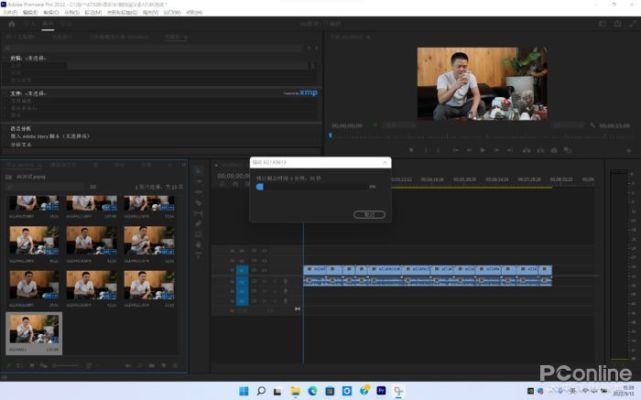Click the cancel button in the progress dialog
Image resolution: width=641 pixels, height=400 pixels.
(x=369, y=214)
